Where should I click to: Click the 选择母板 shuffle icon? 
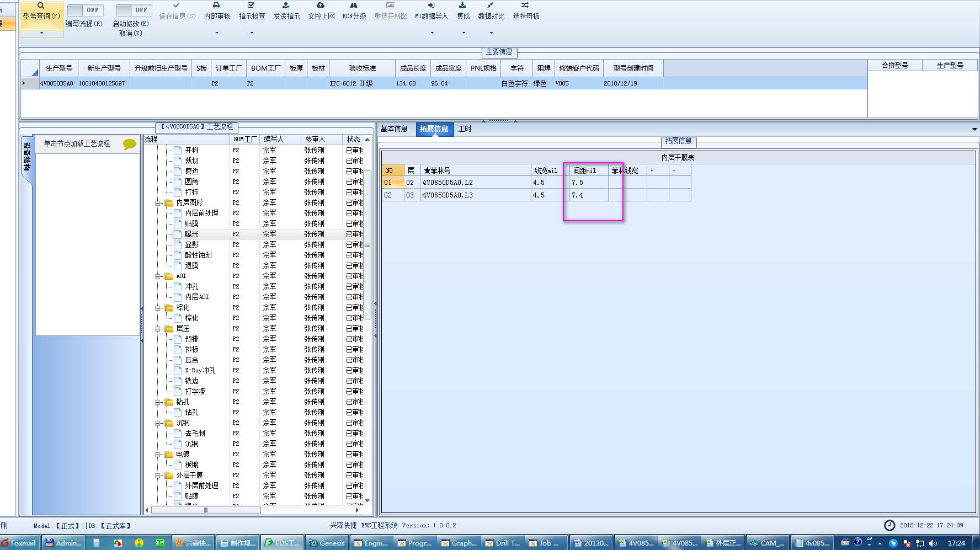tap(525, 5)
